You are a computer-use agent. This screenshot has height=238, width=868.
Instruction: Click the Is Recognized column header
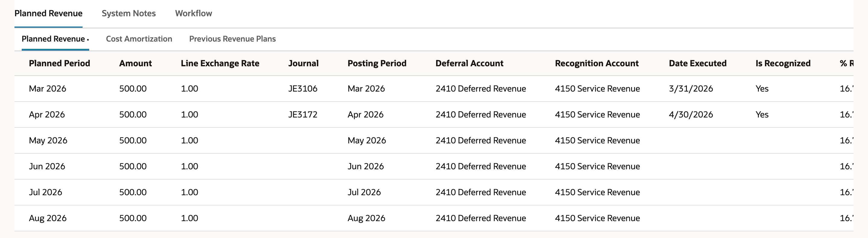[x=783, y=63]
